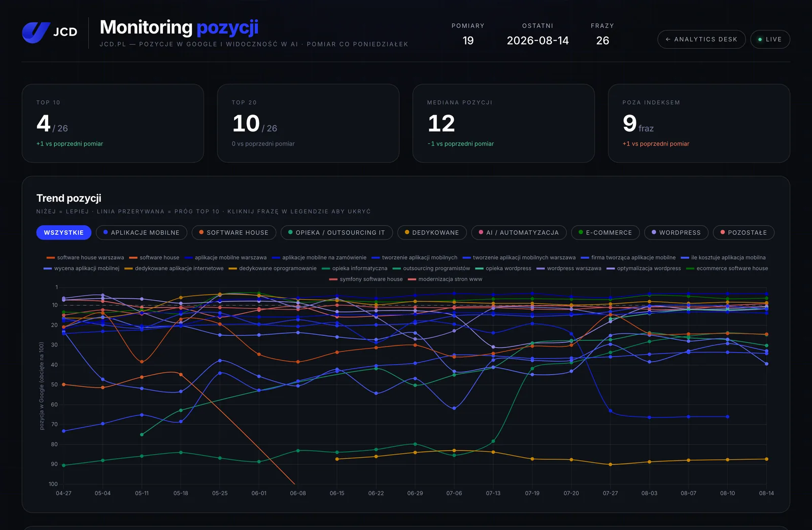Screen dimensions: 812x530
Task: Toggle 'tworzenie aplikacji mobilnych' legend entry
Action: (415, 258)
